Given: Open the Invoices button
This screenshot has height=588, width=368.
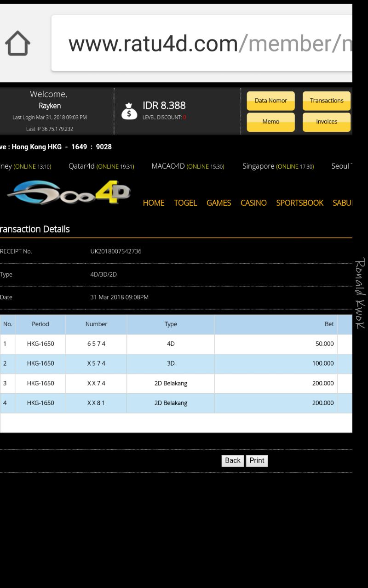Looking at the screenshot, I should coord(326,122).
